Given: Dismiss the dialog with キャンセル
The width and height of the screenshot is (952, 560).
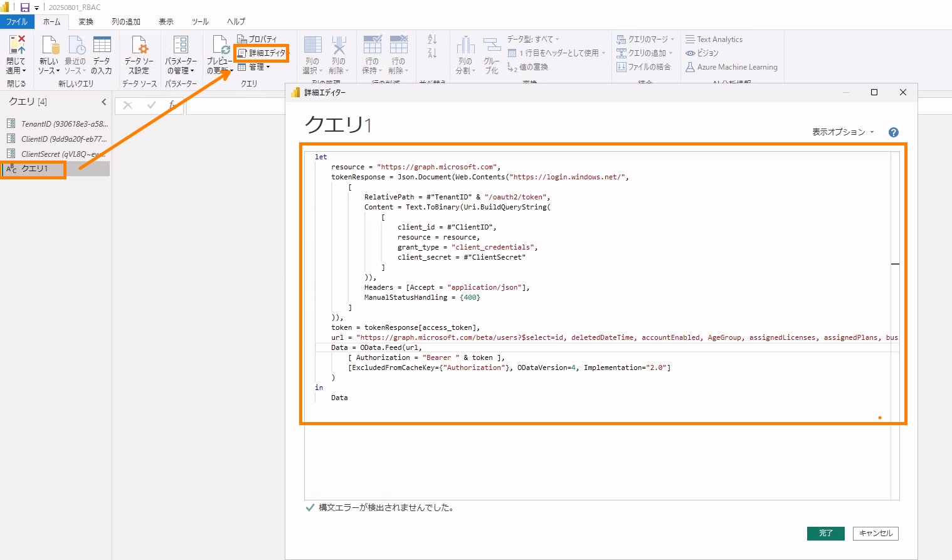Looking at the screenshot, I should click(x=875, y=533).
